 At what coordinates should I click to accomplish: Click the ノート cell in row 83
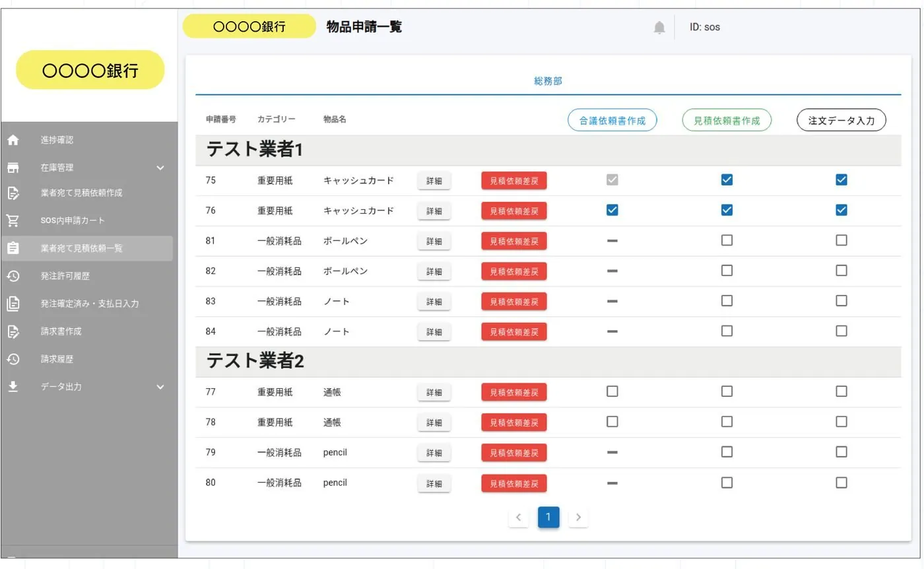tap(337, 302)
